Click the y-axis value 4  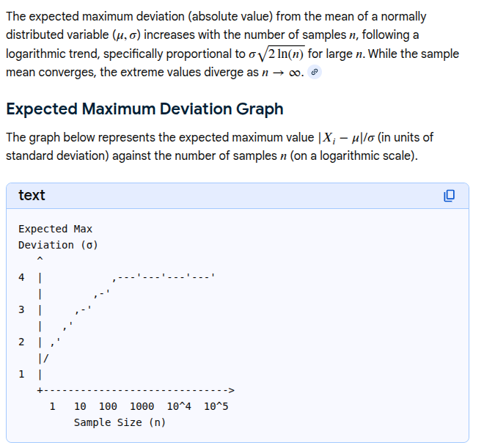(x=22, y=277)
